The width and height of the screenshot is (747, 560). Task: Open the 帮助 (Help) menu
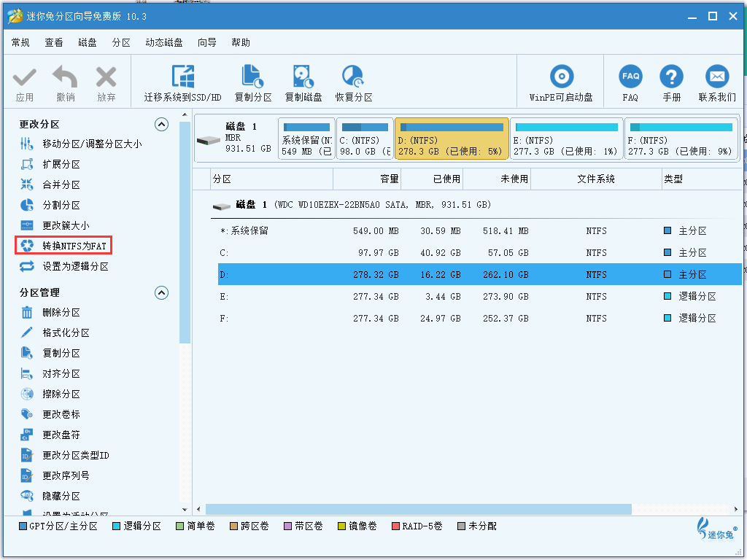tap(241, 42)
